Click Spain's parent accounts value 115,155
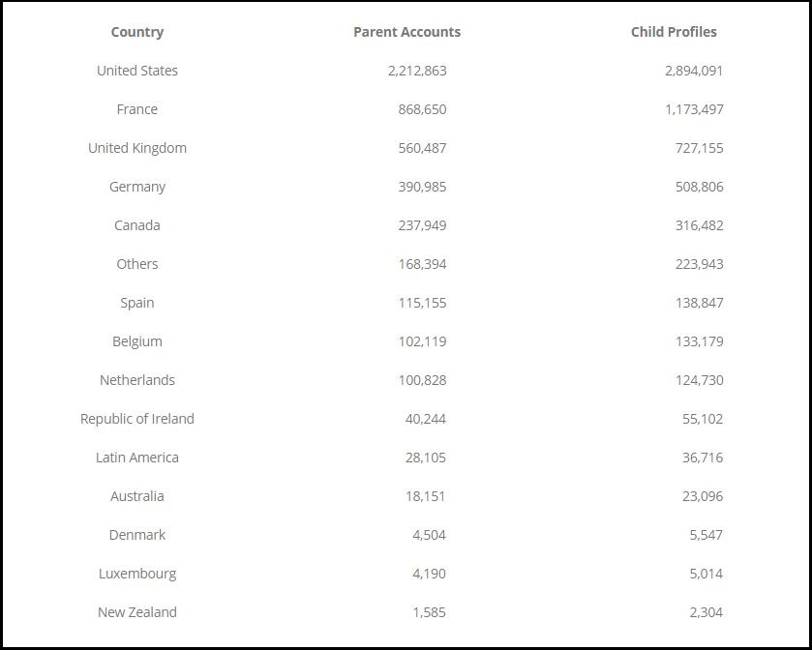 pos(422,303)
